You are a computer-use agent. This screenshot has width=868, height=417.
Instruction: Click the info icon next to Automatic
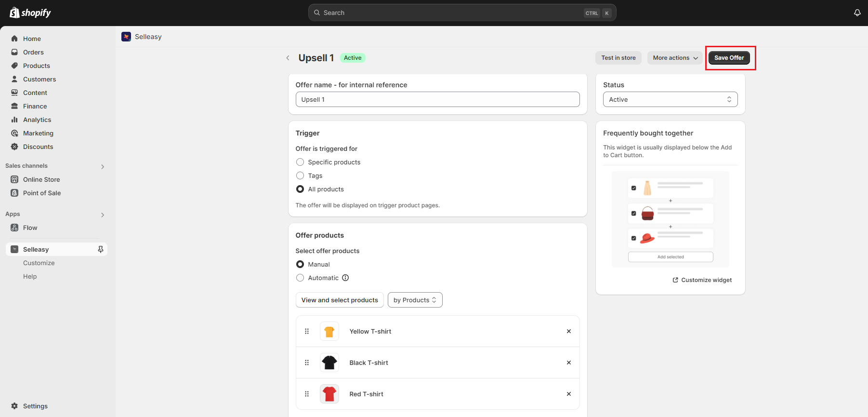[345, 278]
